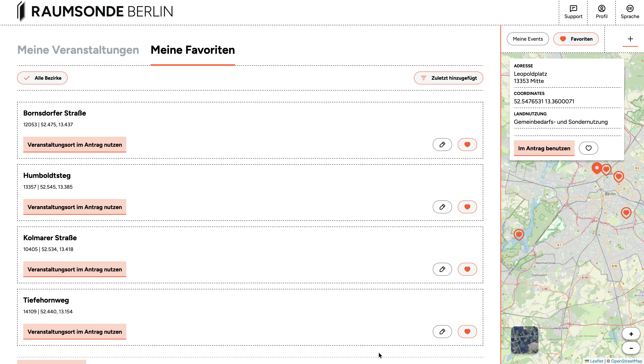Open the Alle Bezirke district filter

(42, 78)
